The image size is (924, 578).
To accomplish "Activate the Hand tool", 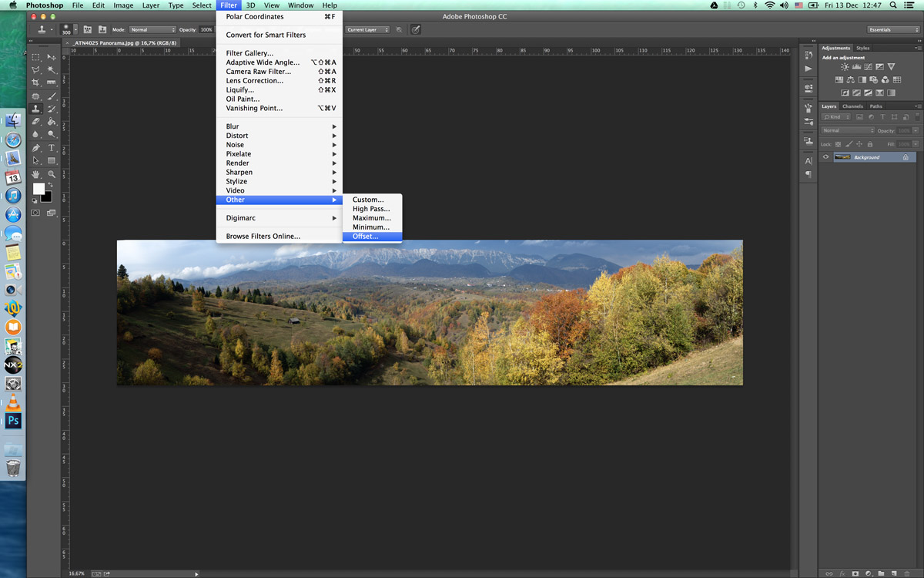I will [x=36, y=174].
